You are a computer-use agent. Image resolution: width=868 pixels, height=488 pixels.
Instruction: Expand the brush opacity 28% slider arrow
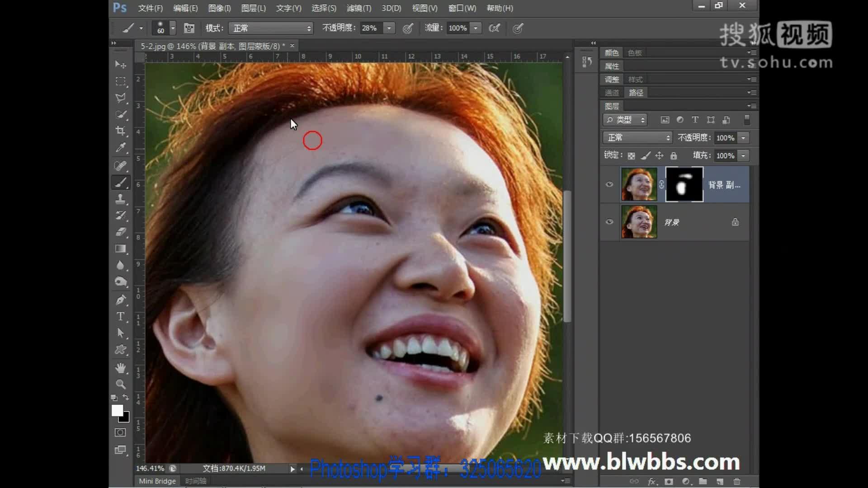389,28
